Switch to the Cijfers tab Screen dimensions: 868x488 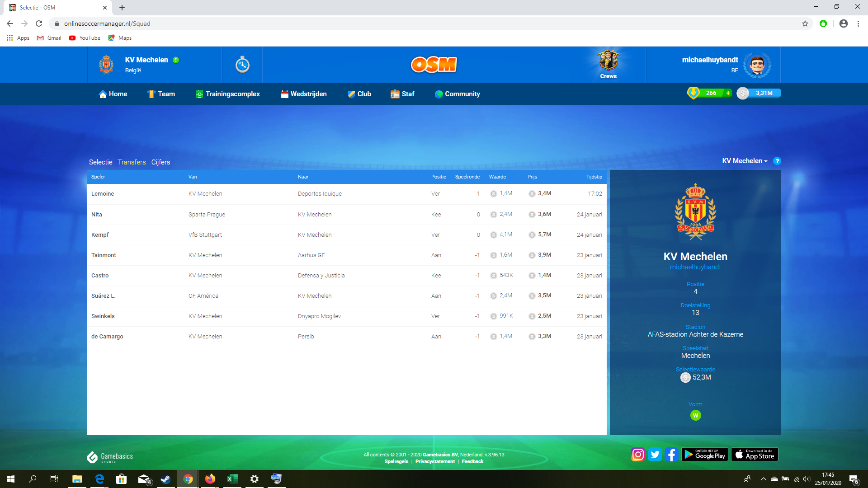(x=160, y=162)
